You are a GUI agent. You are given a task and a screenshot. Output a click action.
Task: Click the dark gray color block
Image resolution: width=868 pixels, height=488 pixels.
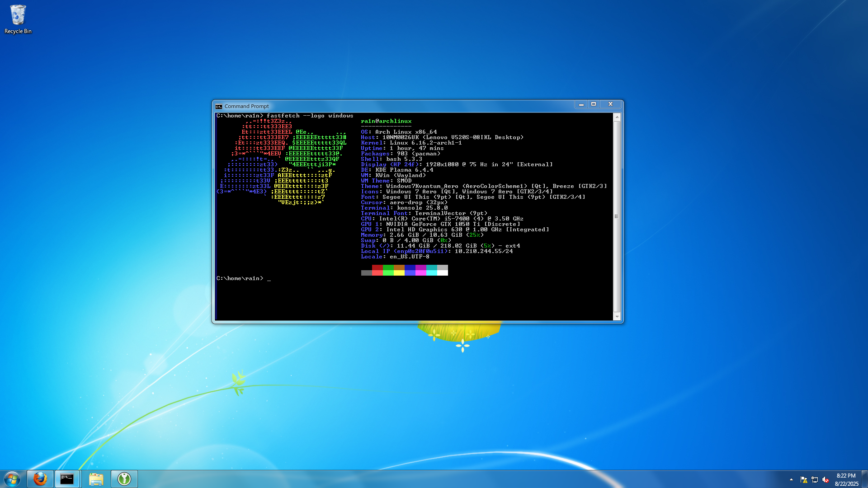[x=367, y=273]
